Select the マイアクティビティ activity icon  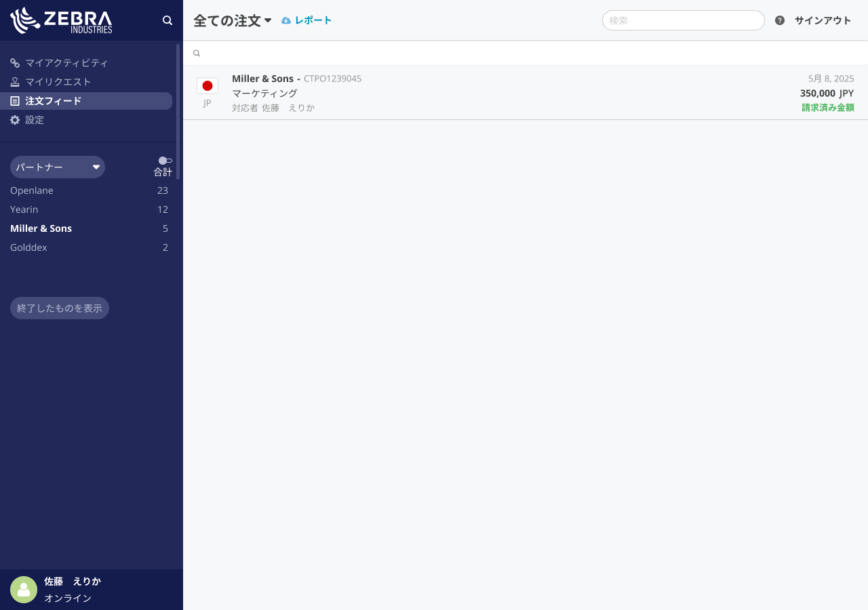point(14,62)
